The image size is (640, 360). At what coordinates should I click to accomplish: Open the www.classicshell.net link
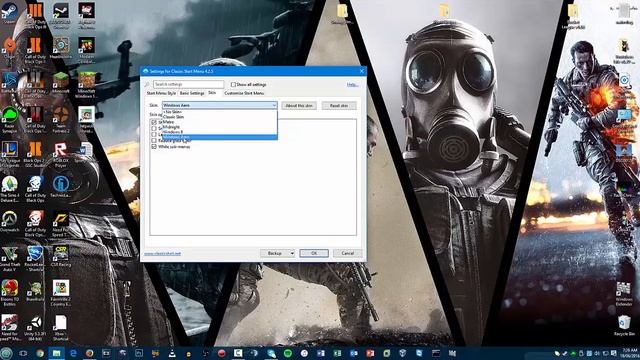pos(162,253)
